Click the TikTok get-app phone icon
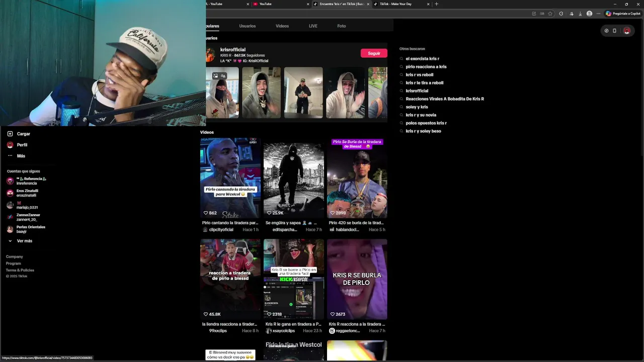 tap(614, 31)
